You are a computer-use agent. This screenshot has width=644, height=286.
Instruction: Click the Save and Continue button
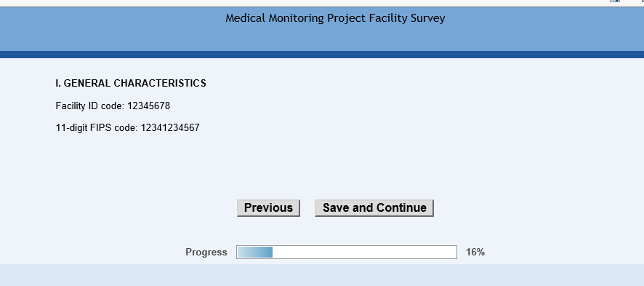374,208
